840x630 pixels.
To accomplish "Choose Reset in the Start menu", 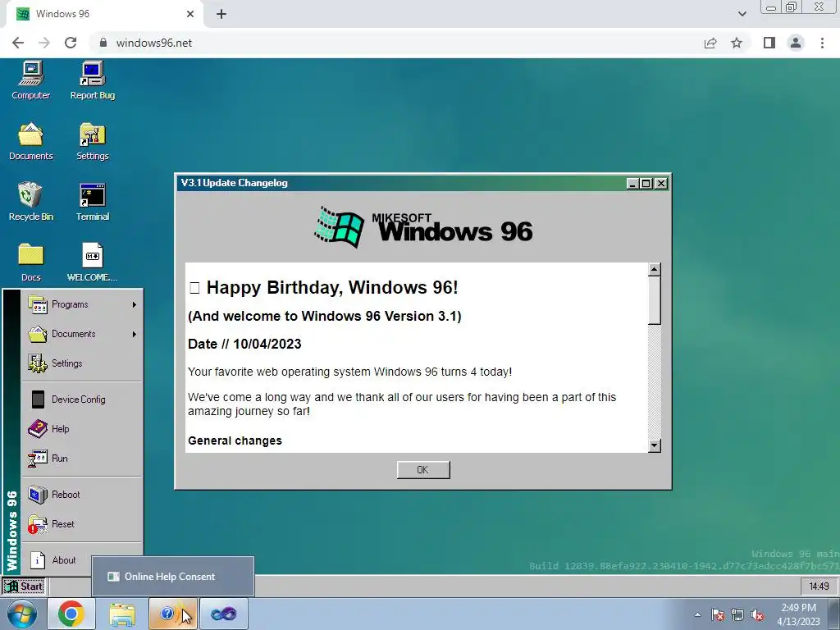I will tap(82, 524).
